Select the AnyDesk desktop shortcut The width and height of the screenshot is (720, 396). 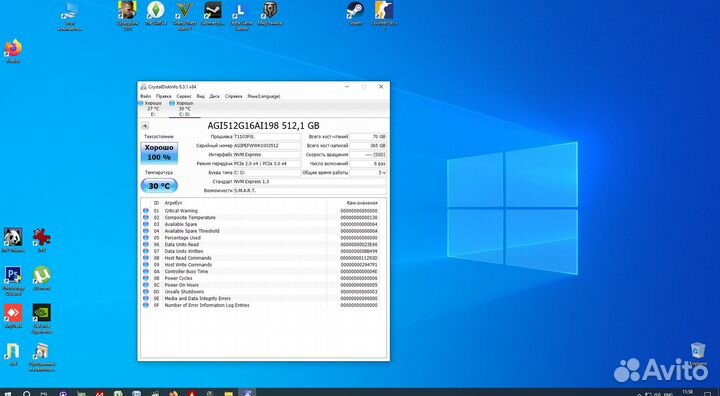13,316
